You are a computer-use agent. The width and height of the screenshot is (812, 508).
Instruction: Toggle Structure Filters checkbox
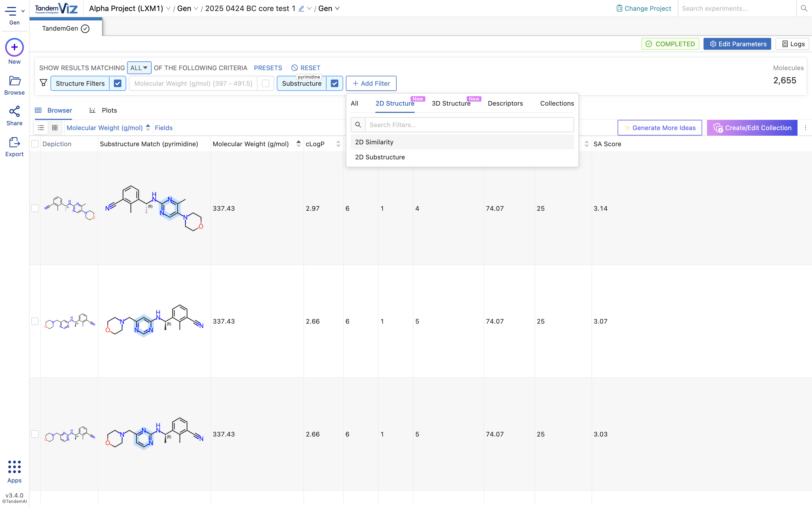117,83
